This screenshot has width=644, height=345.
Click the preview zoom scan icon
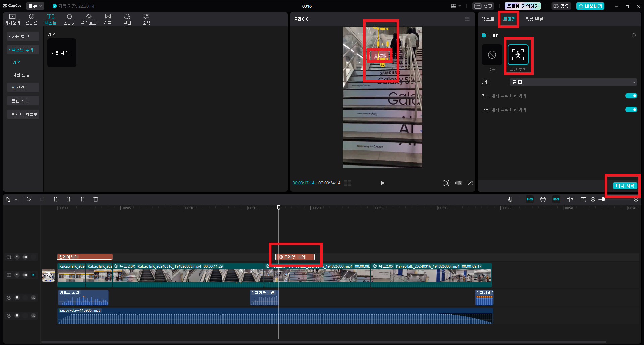click(446, 183)
